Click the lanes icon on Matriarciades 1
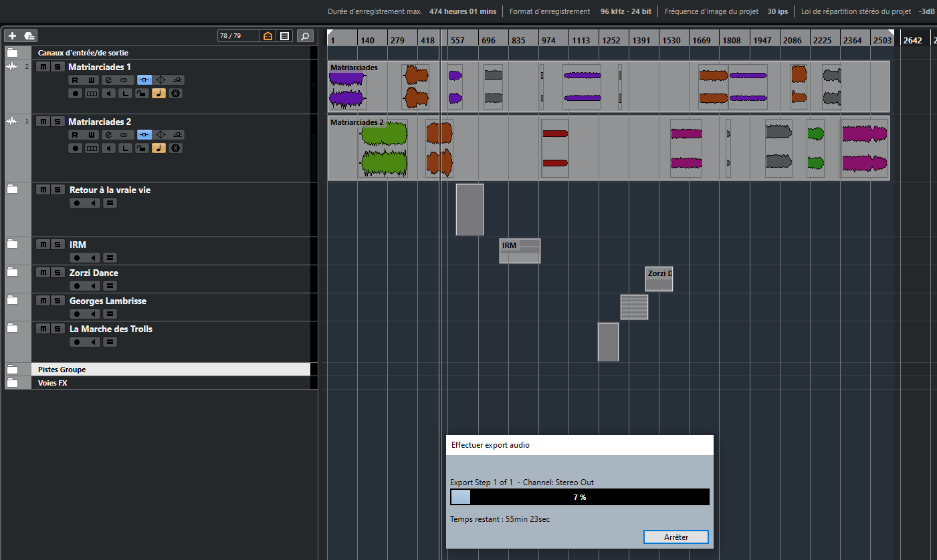 click(x=92, y=94)
